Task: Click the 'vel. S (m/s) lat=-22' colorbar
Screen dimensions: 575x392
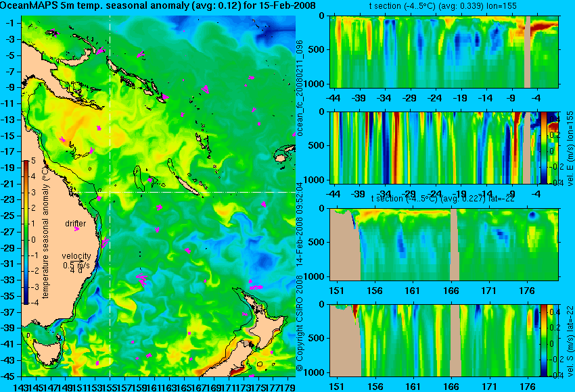Action: 543,341
